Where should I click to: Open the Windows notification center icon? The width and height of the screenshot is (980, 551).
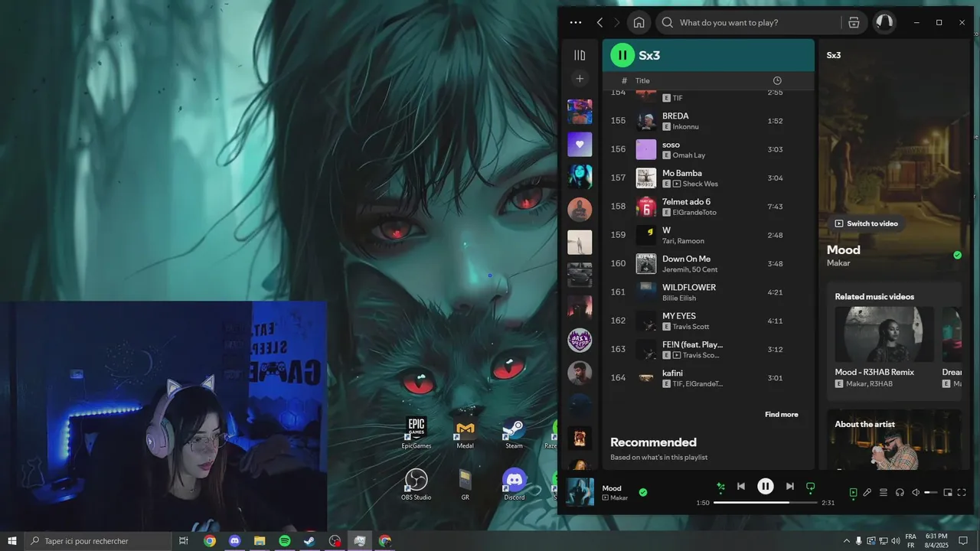click(963, 541)
